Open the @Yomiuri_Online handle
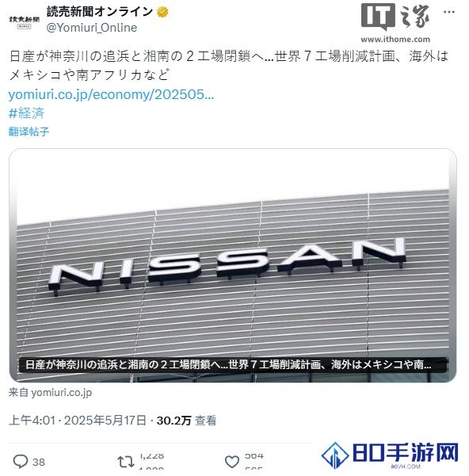469x476 pixels. tap(92, 28)
